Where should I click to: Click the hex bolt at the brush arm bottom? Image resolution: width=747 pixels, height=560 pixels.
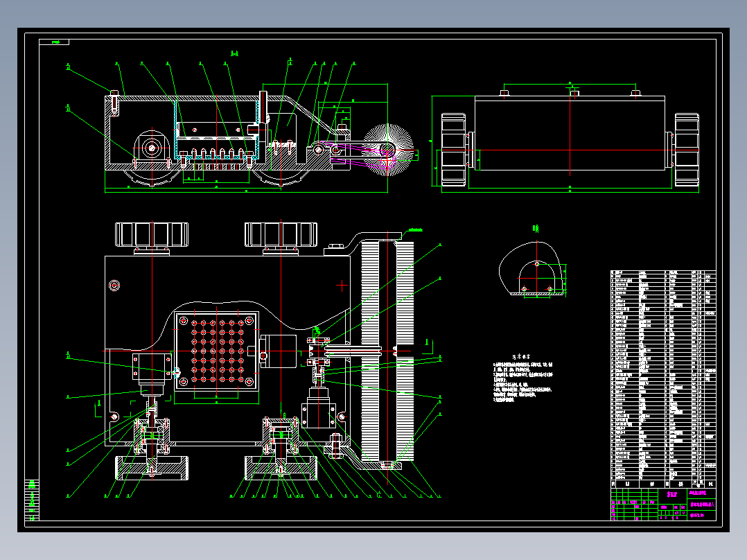tap(336, 445)
